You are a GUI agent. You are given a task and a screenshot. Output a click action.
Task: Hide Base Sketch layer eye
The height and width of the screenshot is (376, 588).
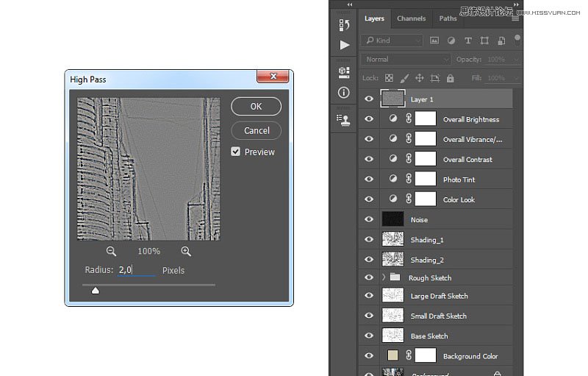(x=369, y=336)
